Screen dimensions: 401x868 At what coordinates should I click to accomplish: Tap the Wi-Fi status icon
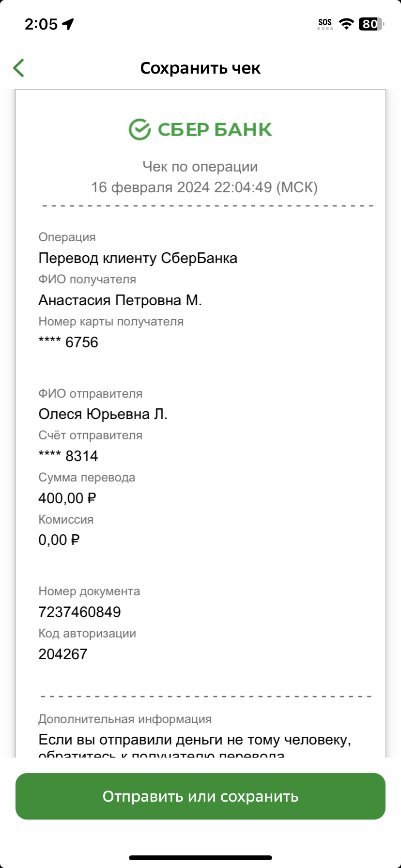346,23
